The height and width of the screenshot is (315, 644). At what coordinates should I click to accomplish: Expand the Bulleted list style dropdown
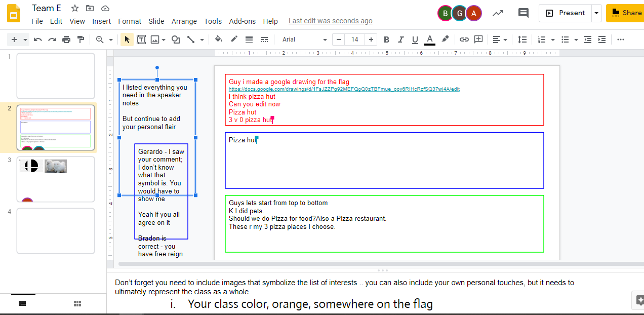(x=577, y=40)
